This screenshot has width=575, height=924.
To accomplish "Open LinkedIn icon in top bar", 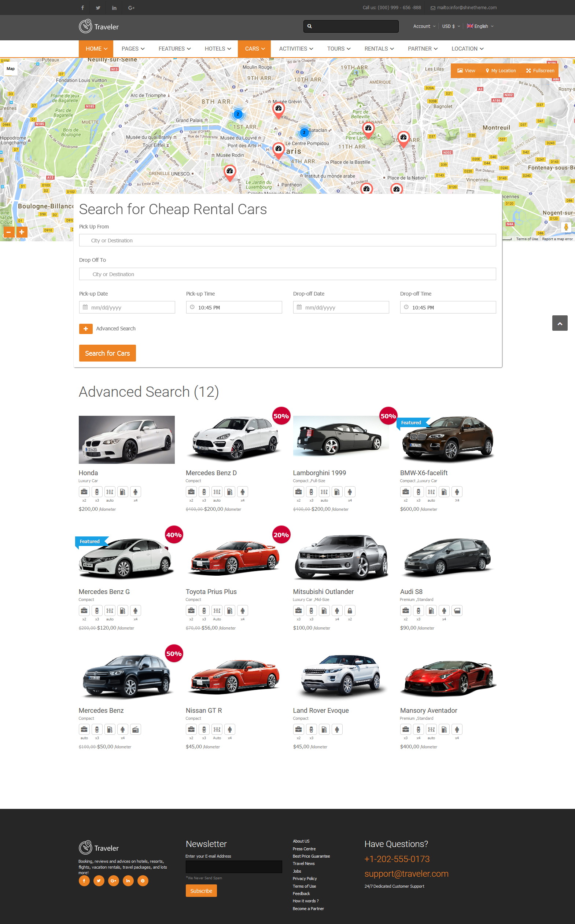I will click(114, 8).
